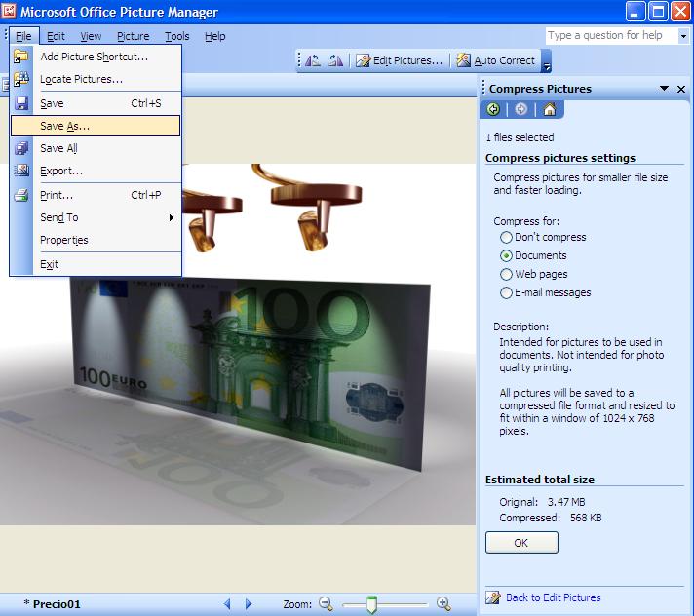
Task: Zoom out with the minus magnifier icon
Action: 326,603
